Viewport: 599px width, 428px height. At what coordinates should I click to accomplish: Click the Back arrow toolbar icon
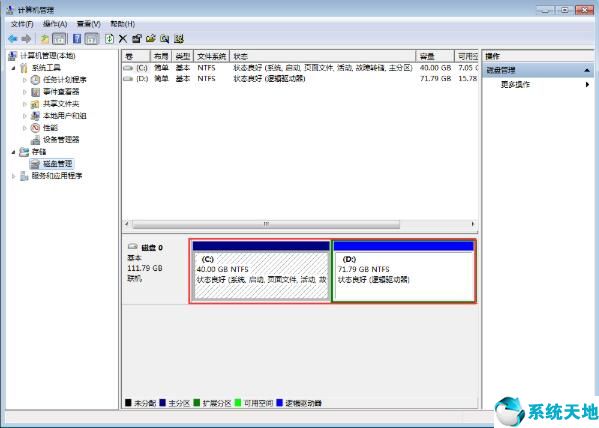tap(13, 39)
